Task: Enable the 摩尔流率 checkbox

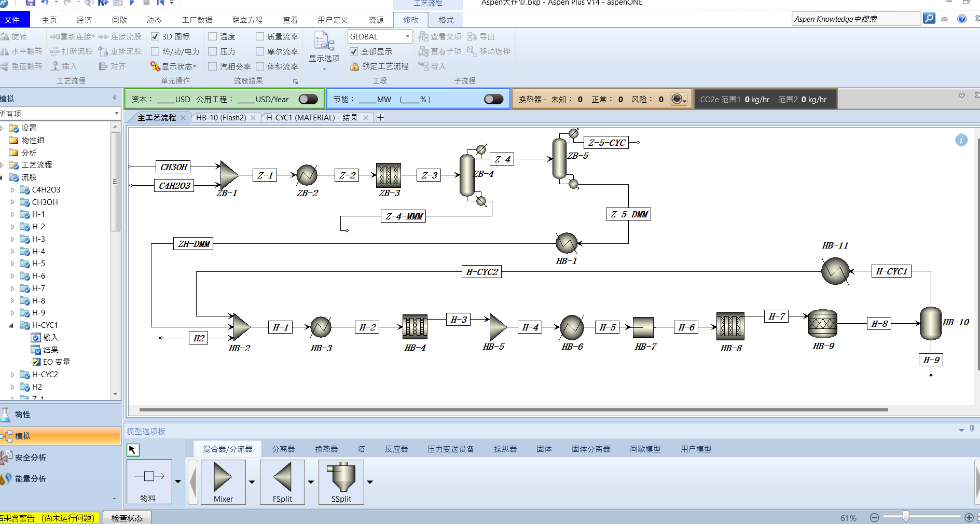Action: (260, 51)
